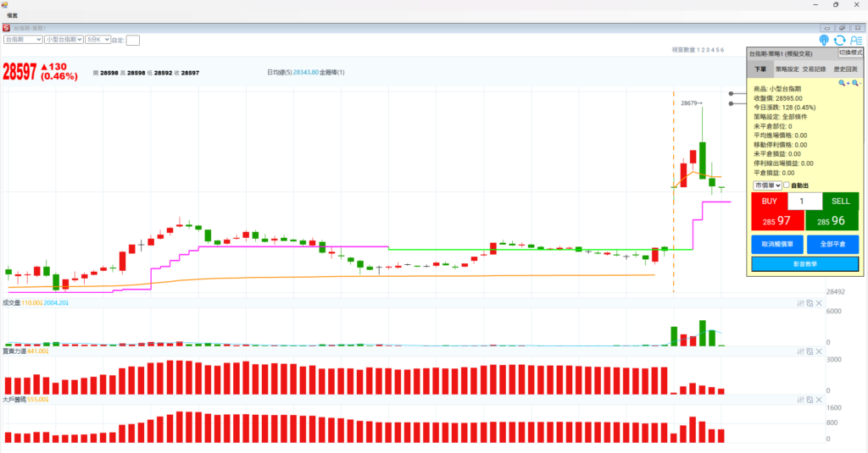Click the refresh sync icon
The height and width of the screenshot is (453, 868).
839,40
